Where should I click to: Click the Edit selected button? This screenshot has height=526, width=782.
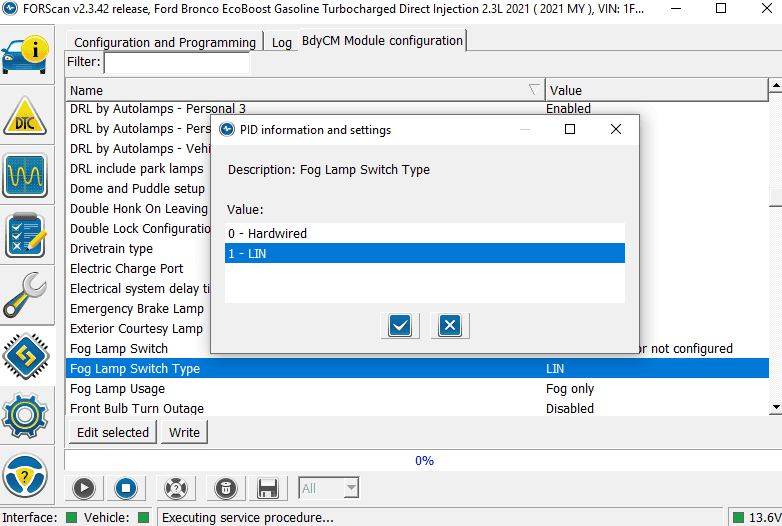coord(113,432)
